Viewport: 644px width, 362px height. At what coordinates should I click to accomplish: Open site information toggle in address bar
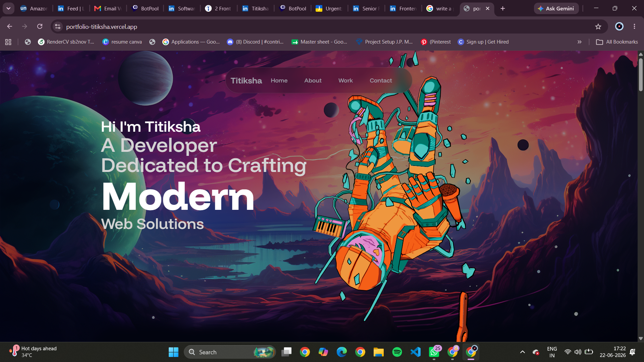coord(58,26)
